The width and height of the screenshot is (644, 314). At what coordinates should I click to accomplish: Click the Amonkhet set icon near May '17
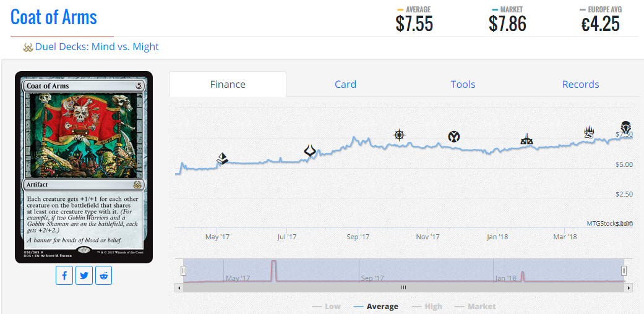[x=223, y=158]
